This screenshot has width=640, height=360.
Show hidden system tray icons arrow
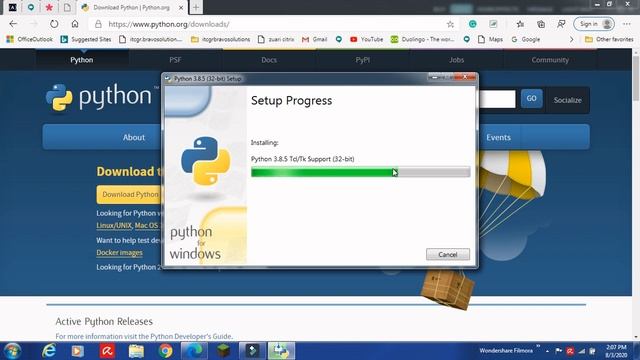pos(547,351)
